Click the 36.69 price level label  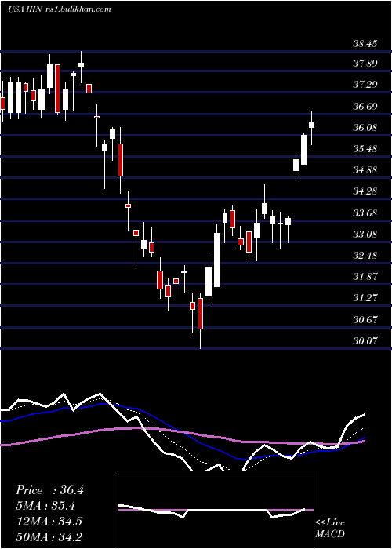tap(365, 106)
